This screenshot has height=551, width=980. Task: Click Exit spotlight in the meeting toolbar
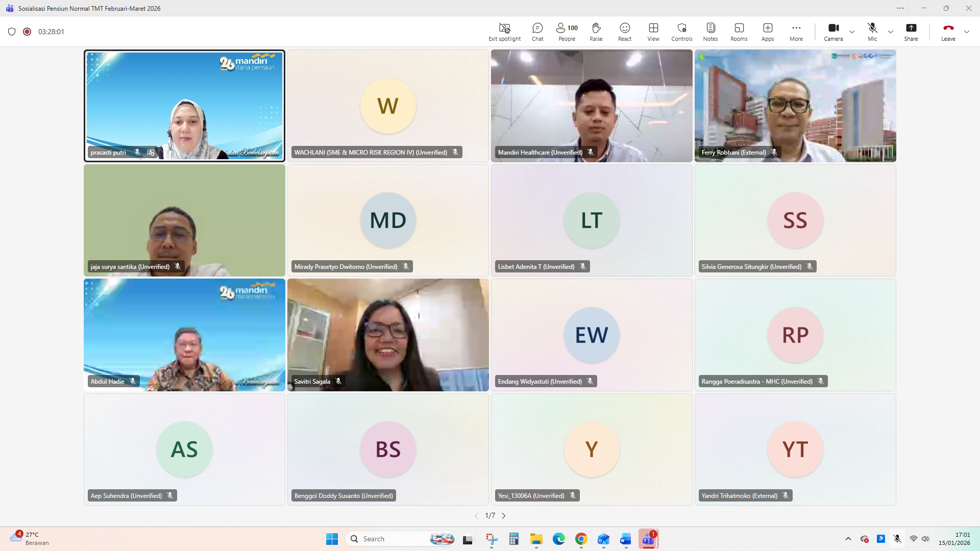(x=504, y=32)
